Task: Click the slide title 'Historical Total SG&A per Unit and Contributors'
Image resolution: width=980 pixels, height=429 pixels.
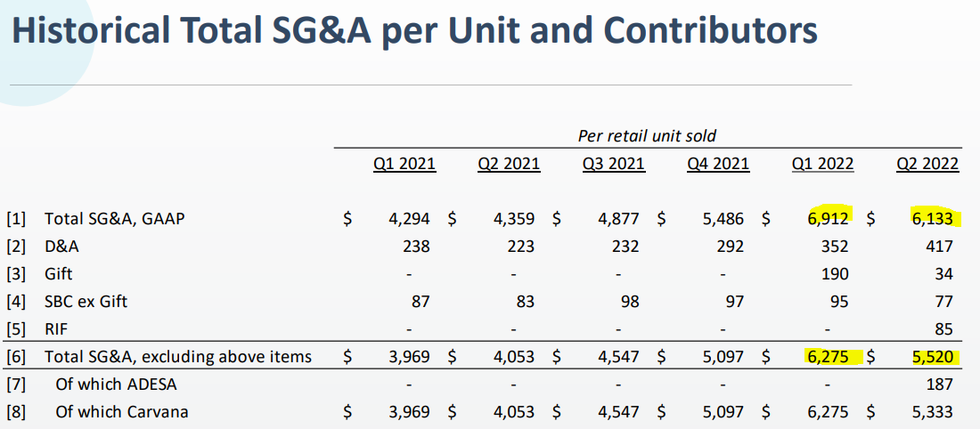Action: pos(415,31)
